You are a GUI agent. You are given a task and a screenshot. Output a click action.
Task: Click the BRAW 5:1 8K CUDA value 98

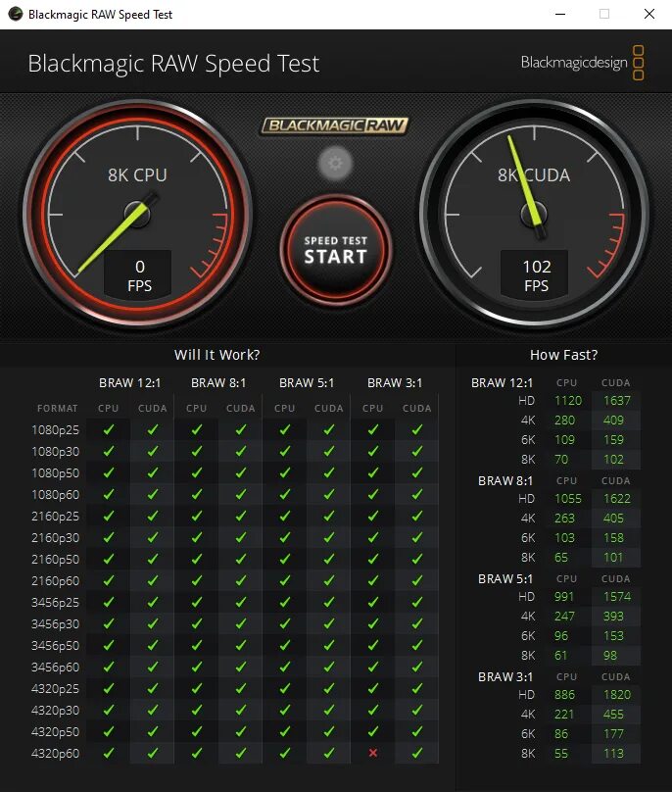(610, 656)
